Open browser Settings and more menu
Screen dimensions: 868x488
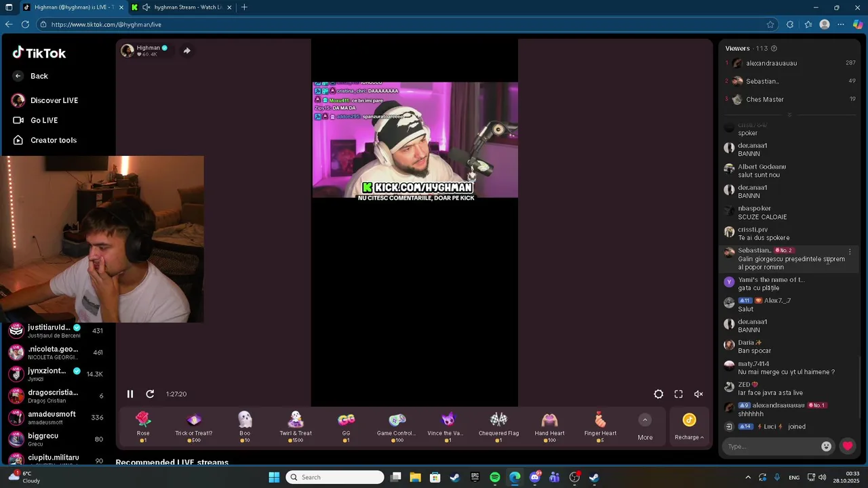coord(841,24)
